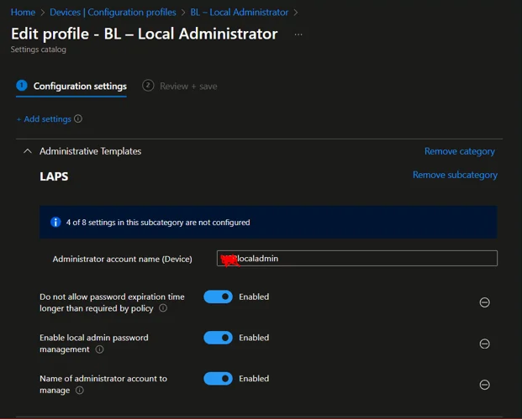Toggle Name of administrator account to manage
This screenshot has height=420, width=522.
218,379
